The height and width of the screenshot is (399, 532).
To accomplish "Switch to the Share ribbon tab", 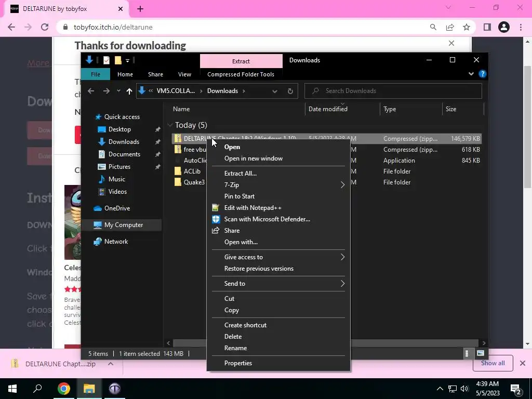I will [155, 74].
